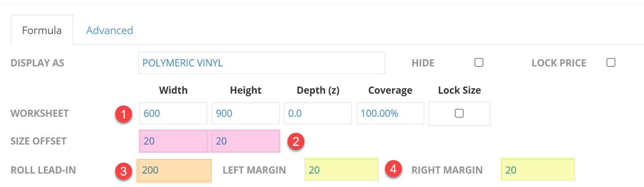Click the Depth (z) input field
The width and height of the screenshot is (644, 187).
pyautogui.click(x=318, y=113)
